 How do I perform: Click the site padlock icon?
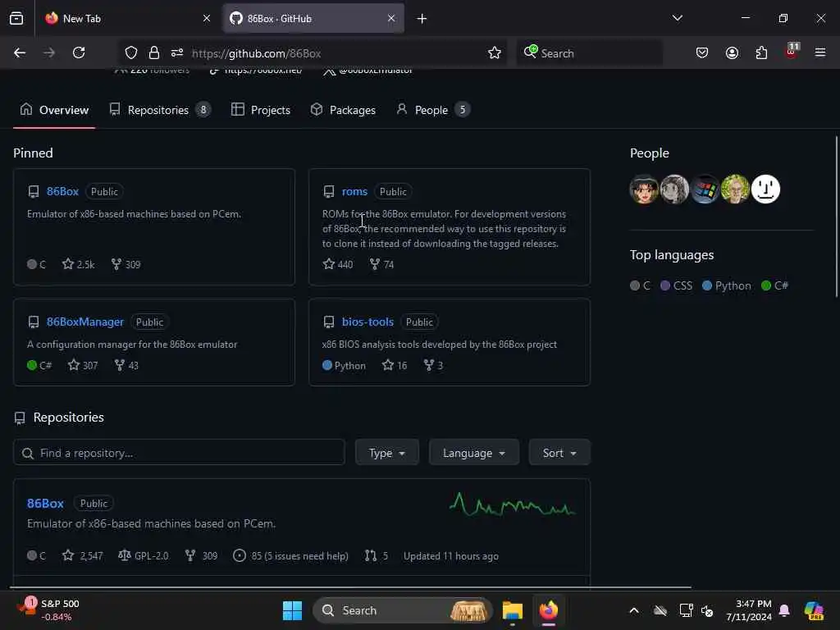[154, 52]
